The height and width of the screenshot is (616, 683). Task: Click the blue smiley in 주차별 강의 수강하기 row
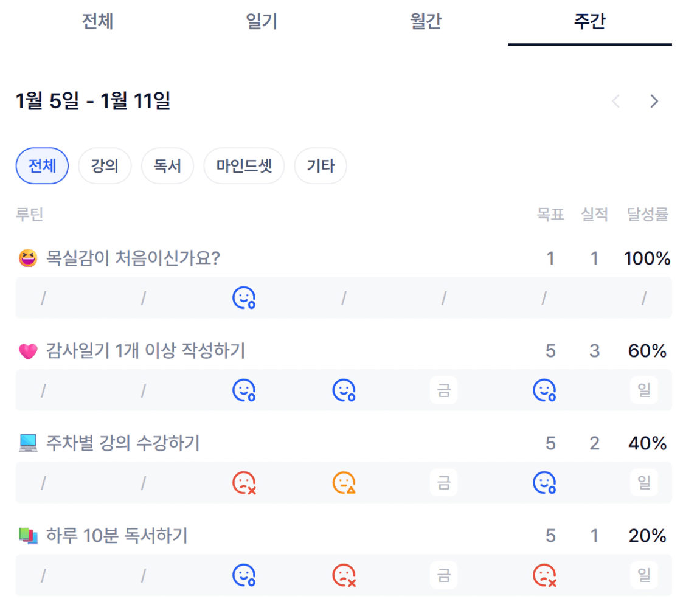click(544, 483)
